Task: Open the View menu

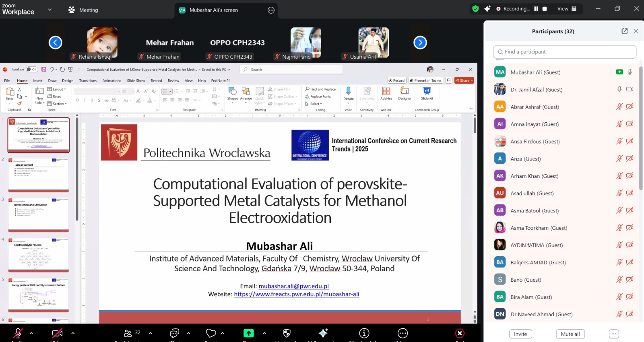Action: click(x=567, y=9)
